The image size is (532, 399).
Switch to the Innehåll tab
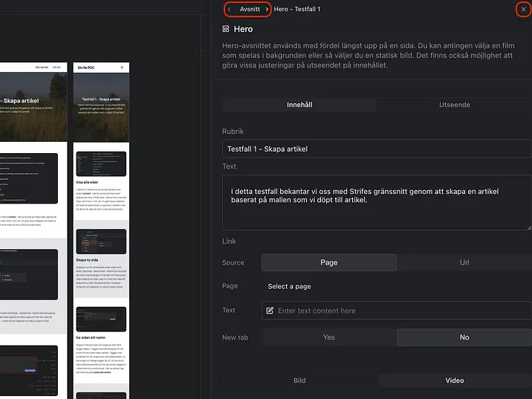[x=299, y=105]
